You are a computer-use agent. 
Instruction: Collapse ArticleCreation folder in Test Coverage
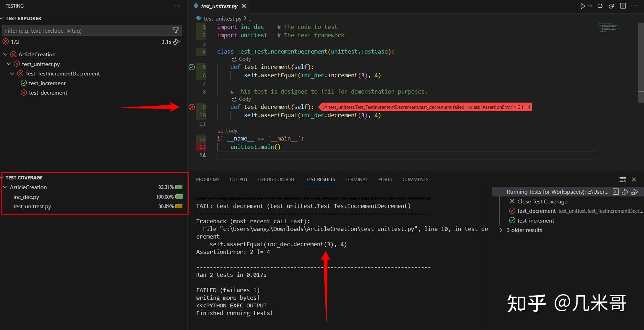click(5, 187)
